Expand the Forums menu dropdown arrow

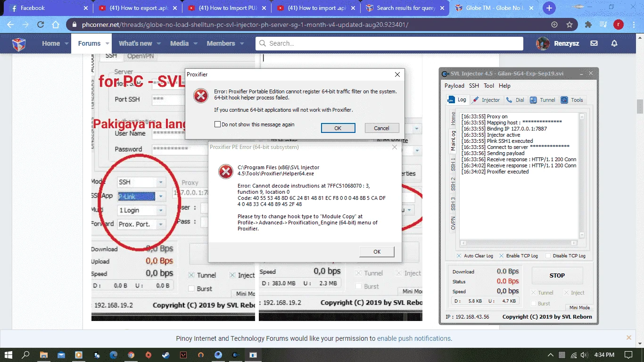point(107,43)
